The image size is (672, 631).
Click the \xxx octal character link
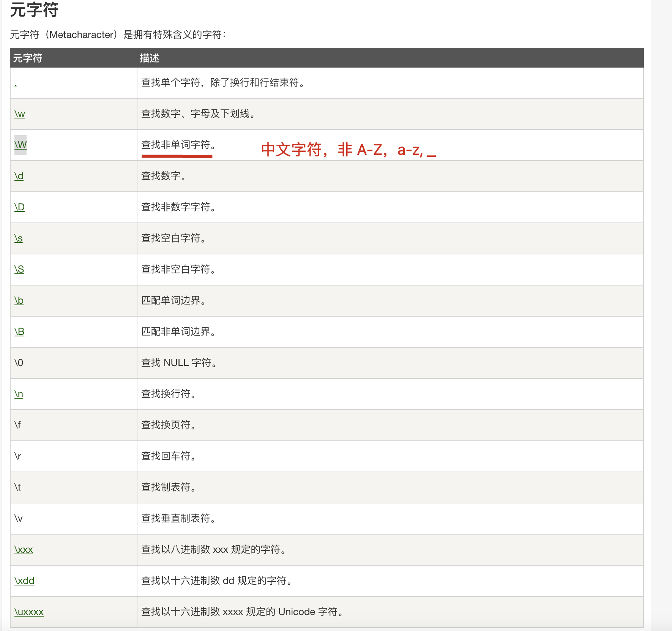[x=24, y=549]
